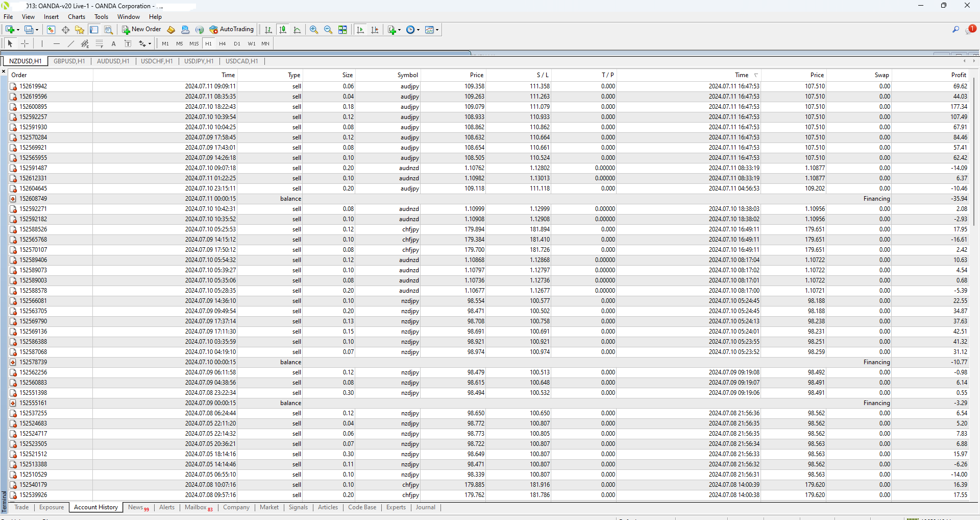Select the D1 timeframe button
Viewport: 980px width, 520px height.
click(x=237, y=43)
